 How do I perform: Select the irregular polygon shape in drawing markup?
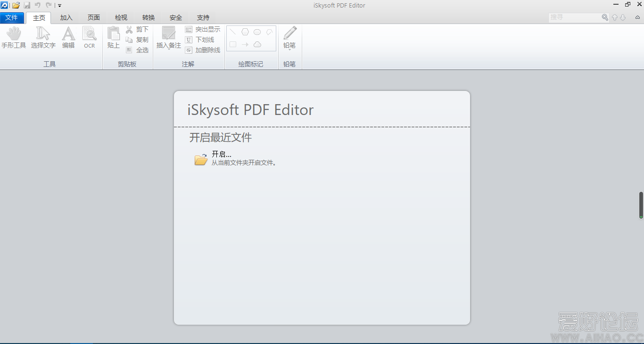(269, 32)
